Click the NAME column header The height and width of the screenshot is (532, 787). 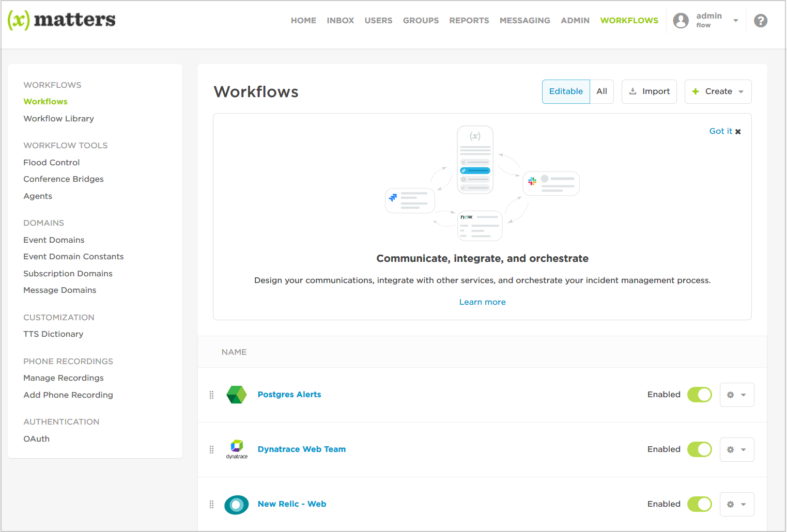[234, 352]
